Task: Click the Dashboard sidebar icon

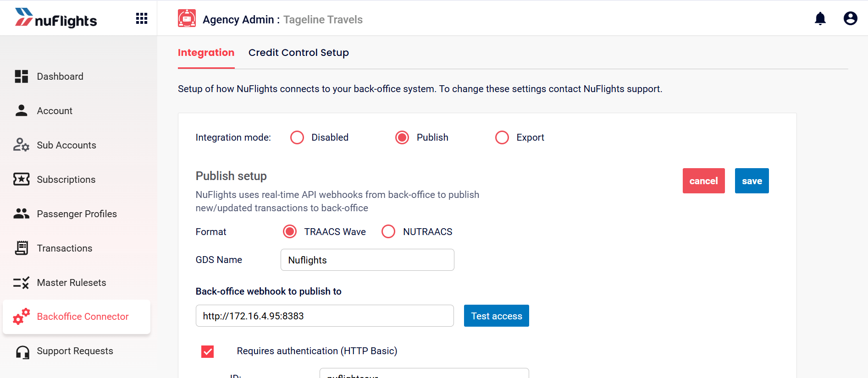Action: click(x=22, y=77)
